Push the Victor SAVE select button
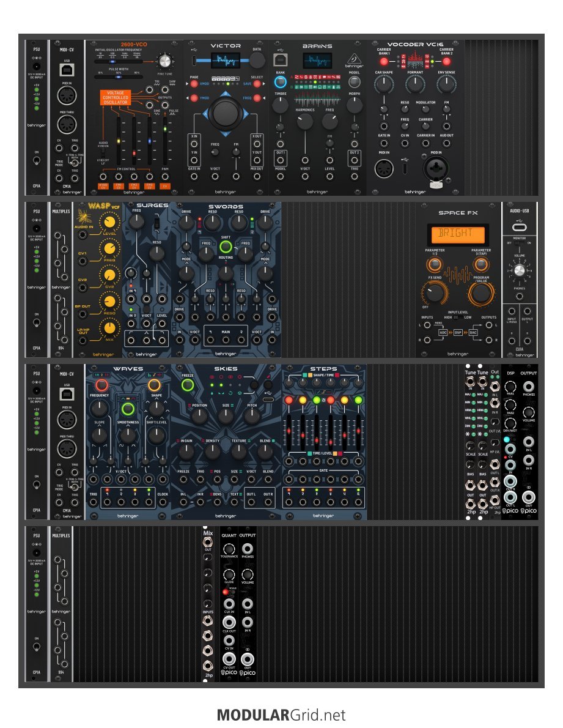This screenshot has width=563, height=728. tap(257, 84)
